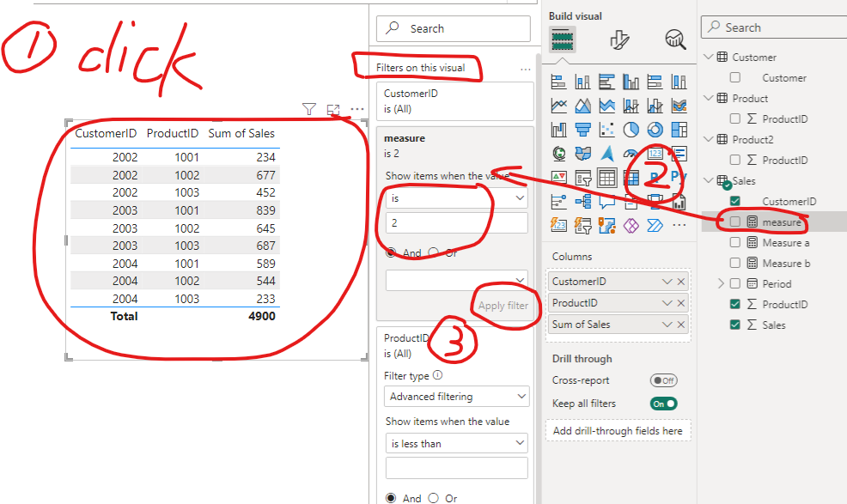Select the Line and clustered column chart visual
The image size is (847, 504).
[x=655, y=106]
